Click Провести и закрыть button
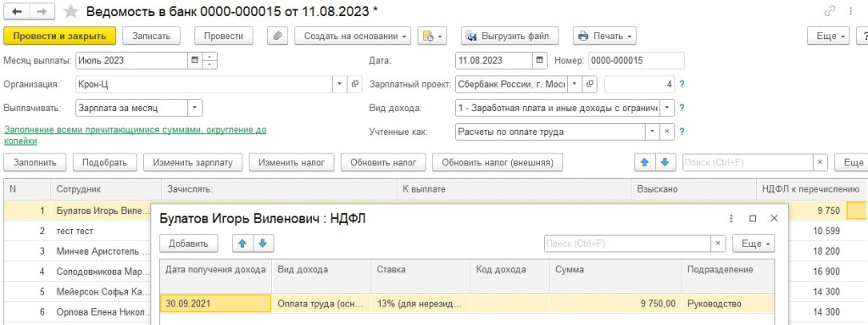Viewport: 868px width, 325px height. tap(60, 36)
